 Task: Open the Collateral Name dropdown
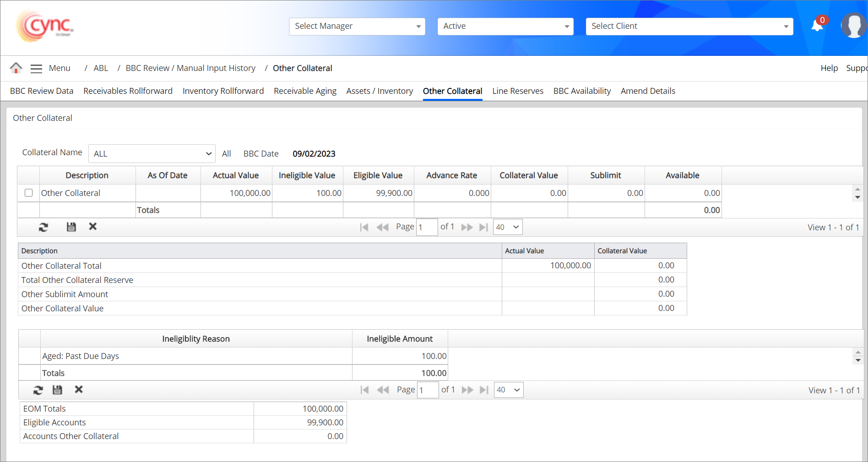coord(152,154)
